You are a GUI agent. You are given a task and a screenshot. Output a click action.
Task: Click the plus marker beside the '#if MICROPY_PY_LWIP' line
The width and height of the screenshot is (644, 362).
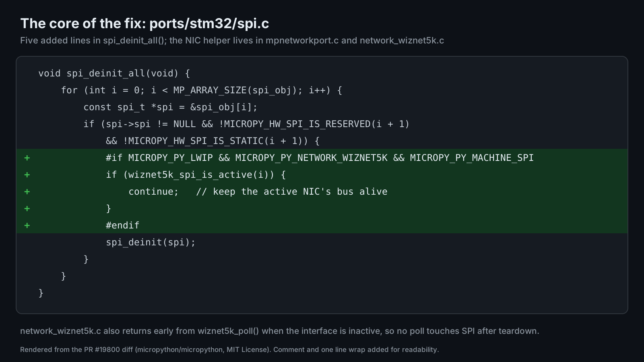[27, 158]
